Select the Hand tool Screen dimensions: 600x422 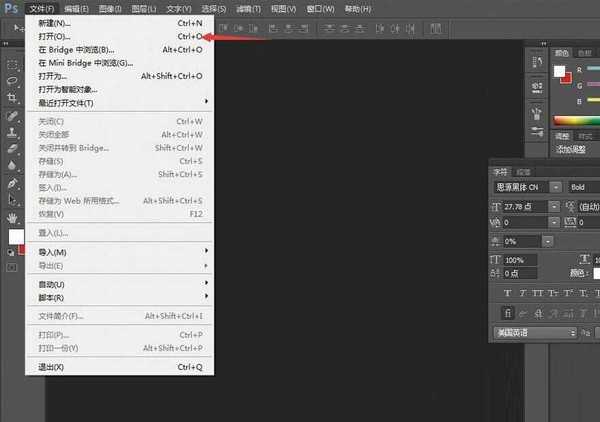[x=13, y=217]
